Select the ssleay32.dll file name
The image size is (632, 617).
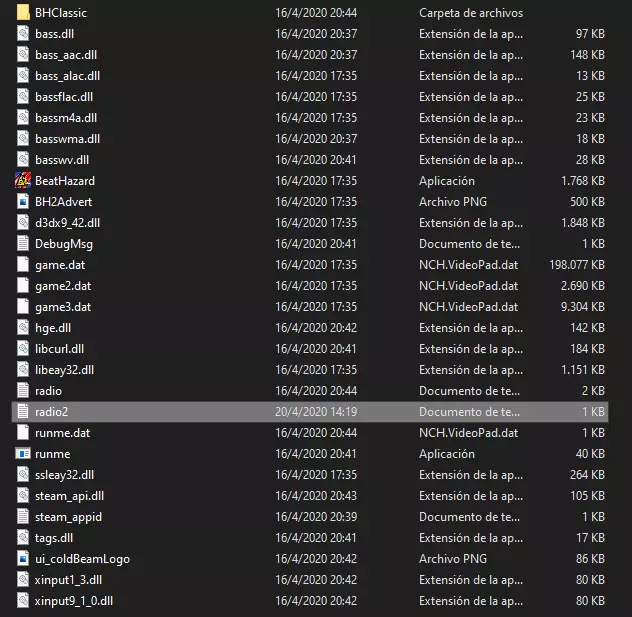64,475
